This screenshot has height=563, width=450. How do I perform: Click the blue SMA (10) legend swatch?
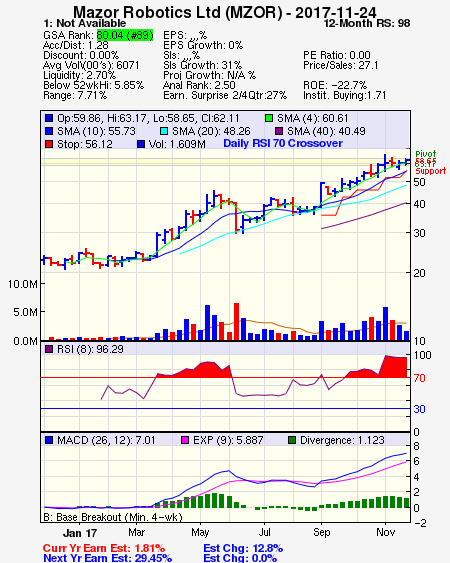(x=49, y=131)
